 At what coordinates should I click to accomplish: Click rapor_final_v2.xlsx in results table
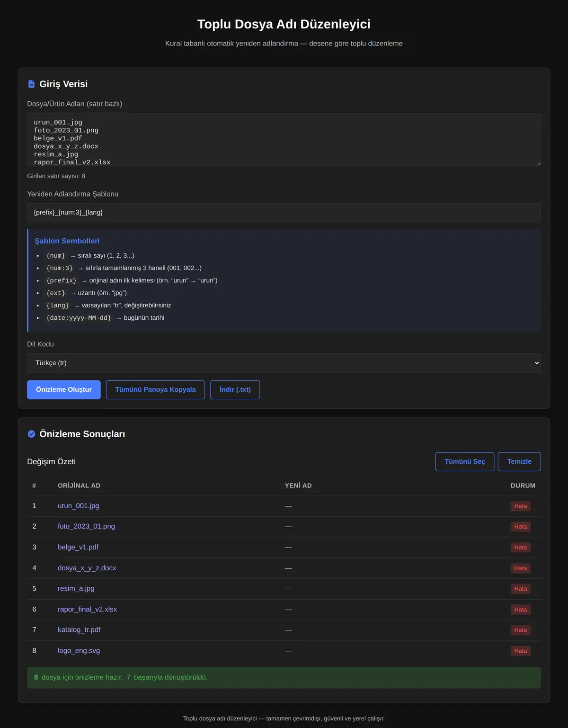(87, 609)
